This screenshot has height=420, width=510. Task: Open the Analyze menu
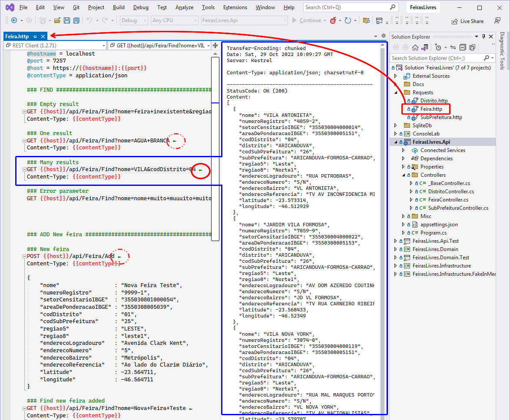coord(185,7)
